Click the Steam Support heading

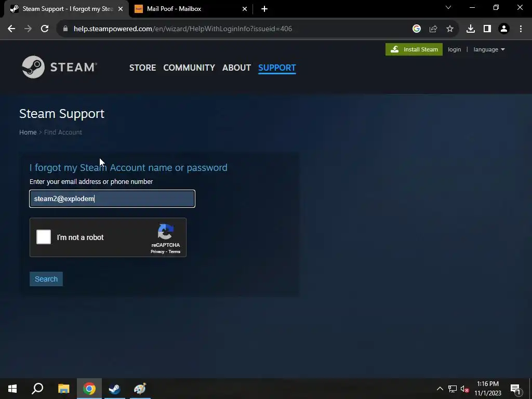click(x=62, y=114)
